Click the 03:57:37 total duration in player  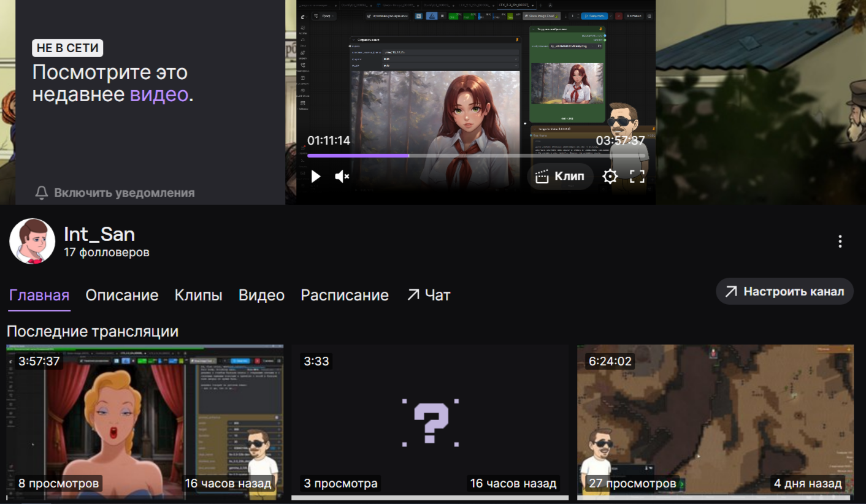[621, 140]
